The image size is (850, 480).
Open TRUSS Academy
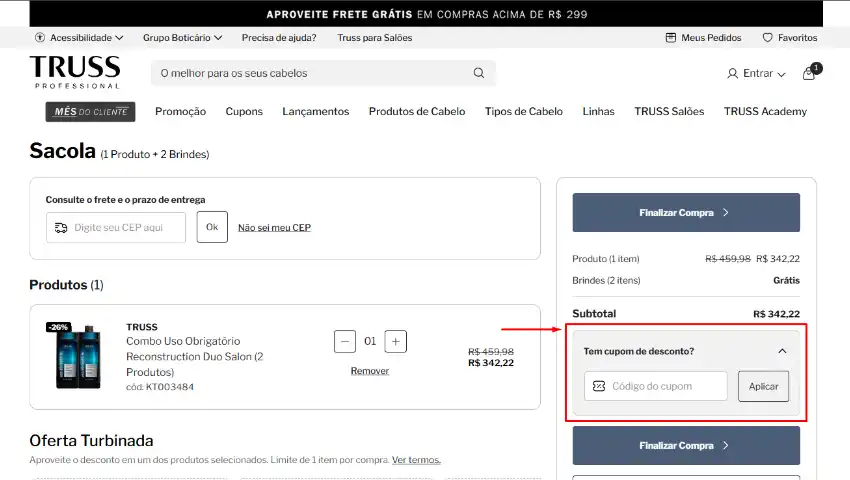[x=765, y=111]
